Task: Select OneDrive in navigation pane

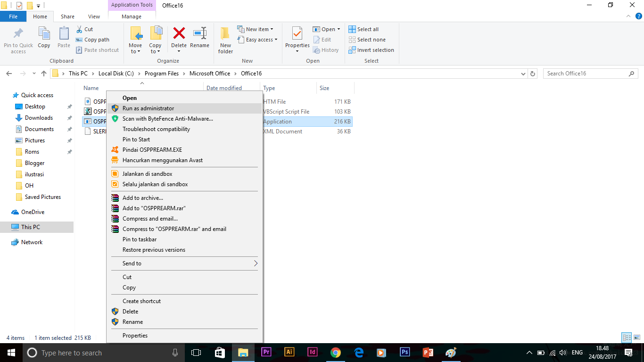Action: pos(33,212)
